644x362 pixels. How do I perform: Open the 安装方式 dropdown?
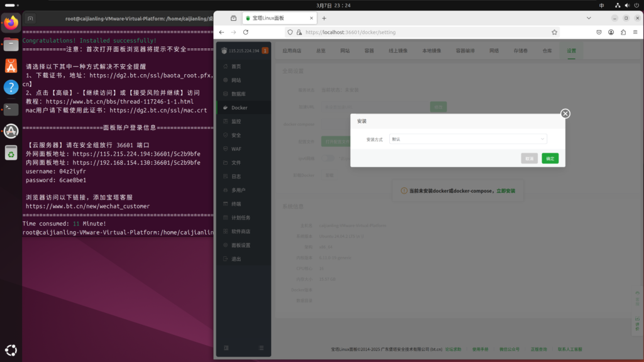click(x=468, y=139)
